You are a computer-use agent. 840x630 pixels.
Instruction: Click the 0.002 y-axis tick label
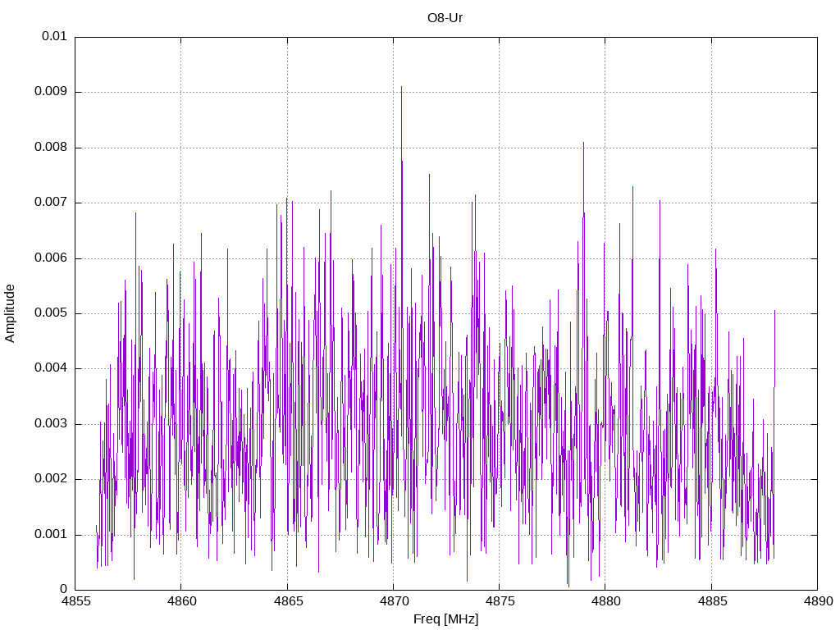point(50,479)
